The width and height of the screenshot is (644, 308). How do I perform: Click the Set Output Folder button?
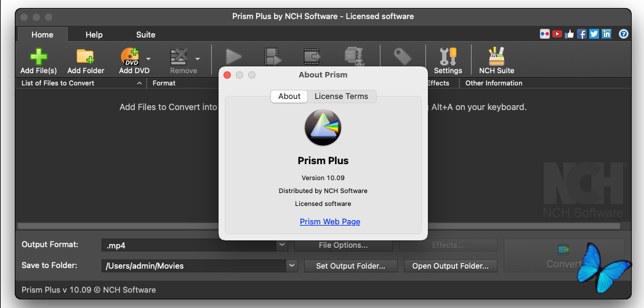pos(351,266)
